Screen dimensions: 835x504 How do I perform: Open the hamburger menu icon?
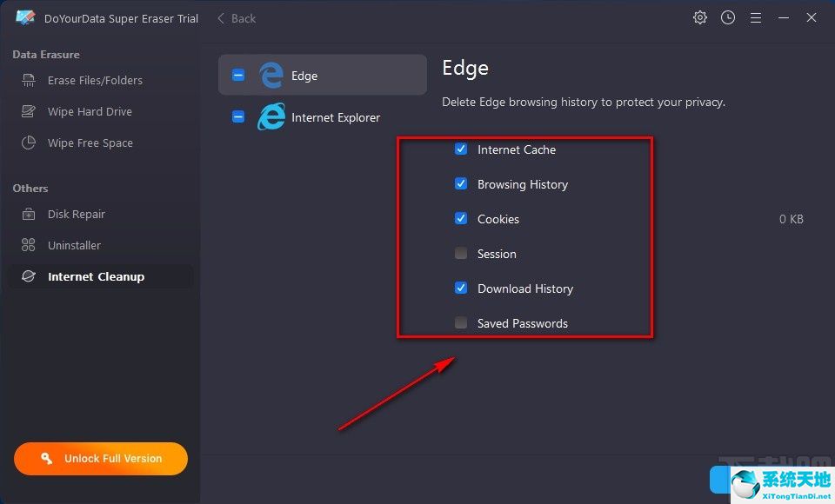click(755, 18)
